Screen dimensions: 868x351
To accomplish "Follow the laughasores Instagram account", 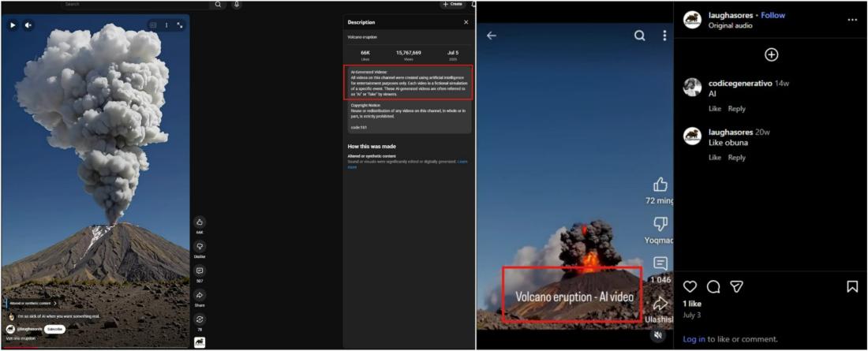I will point(773,15).
